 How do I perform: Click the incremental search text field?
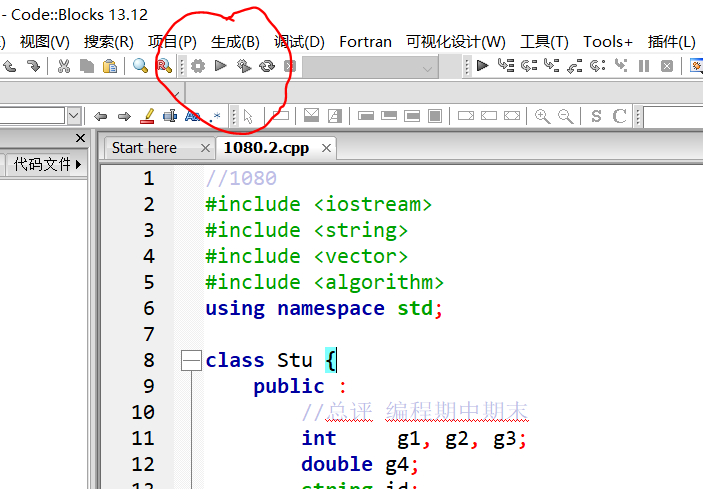point(32,116)
